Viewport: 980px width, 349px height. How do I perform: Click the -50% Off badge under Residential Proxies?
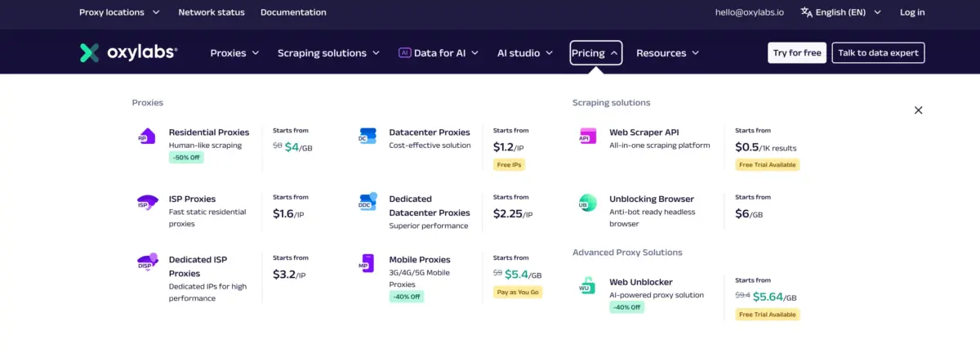(186, 158)
